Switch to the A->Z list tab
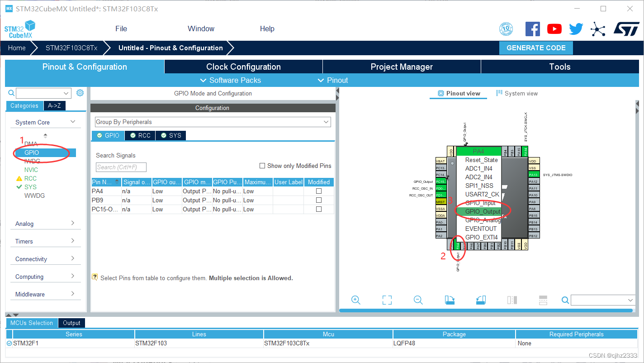Viewport: 644px width, 363px height. point(54,105)
